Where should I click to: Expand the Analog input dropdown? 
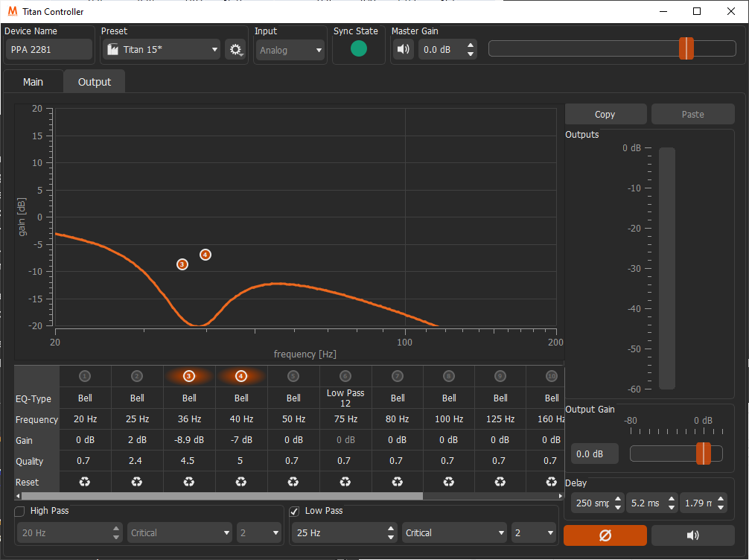point(290,50)
